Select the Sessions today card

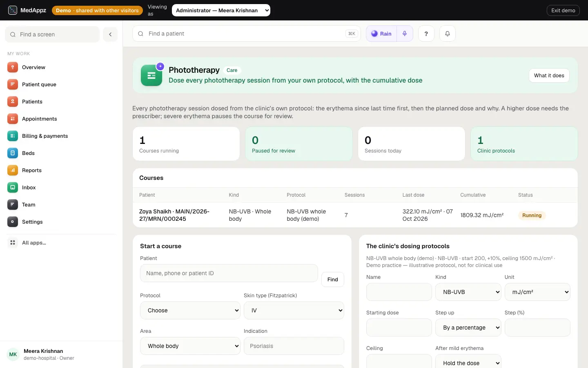point(412,144)
